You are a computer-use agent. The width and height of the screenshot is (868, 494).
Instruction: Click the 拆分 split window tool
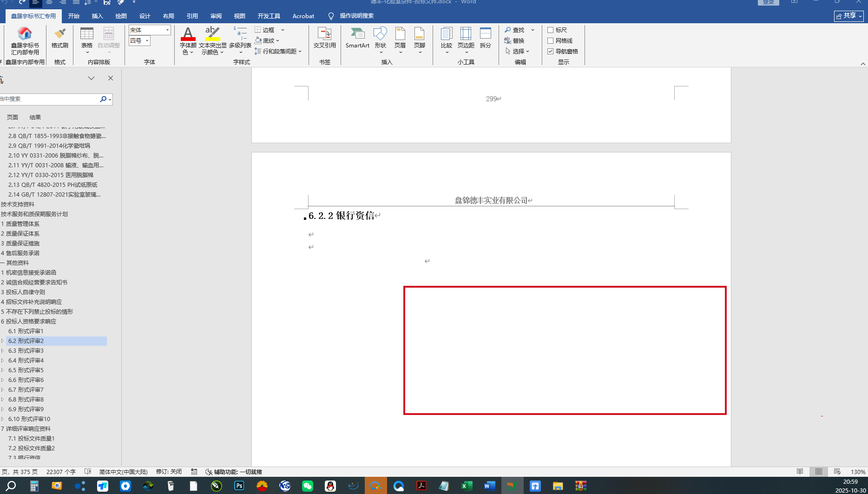(x=486, y=38)
